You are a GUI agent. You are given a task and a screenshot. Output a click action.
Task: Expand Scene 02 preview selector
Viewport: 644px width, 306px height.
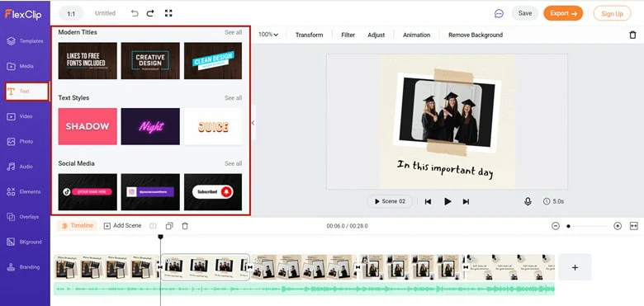pos(390,201)
